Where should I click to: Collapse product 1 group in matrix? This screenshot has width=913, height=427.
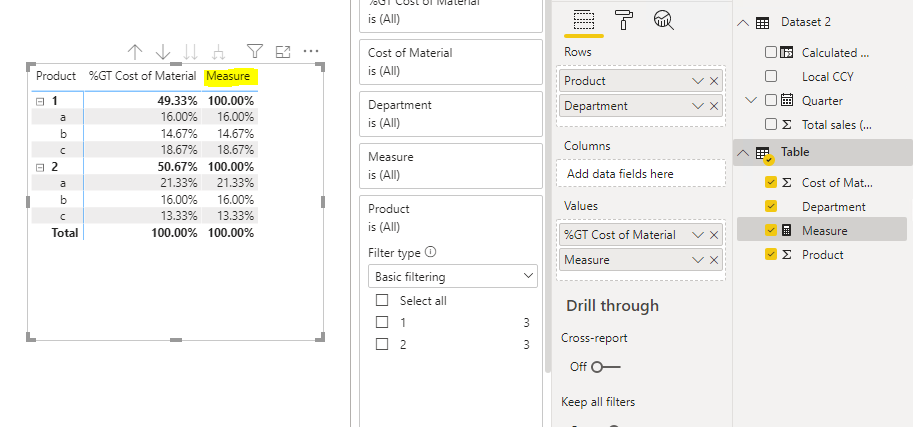40,101
